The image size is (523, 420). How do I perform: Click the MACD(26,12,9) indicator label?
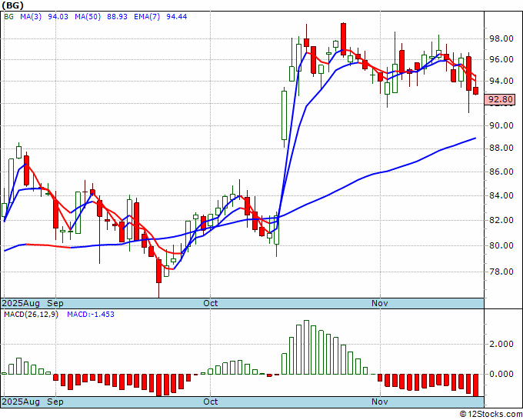31,315
